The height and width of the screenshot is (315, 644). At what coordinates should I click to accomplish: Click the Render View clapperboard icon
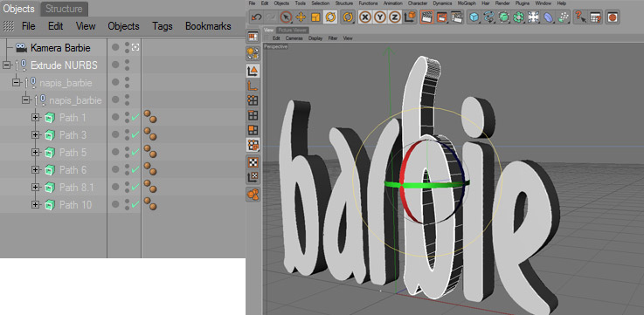pyautogui.click(x=426, y=17)
